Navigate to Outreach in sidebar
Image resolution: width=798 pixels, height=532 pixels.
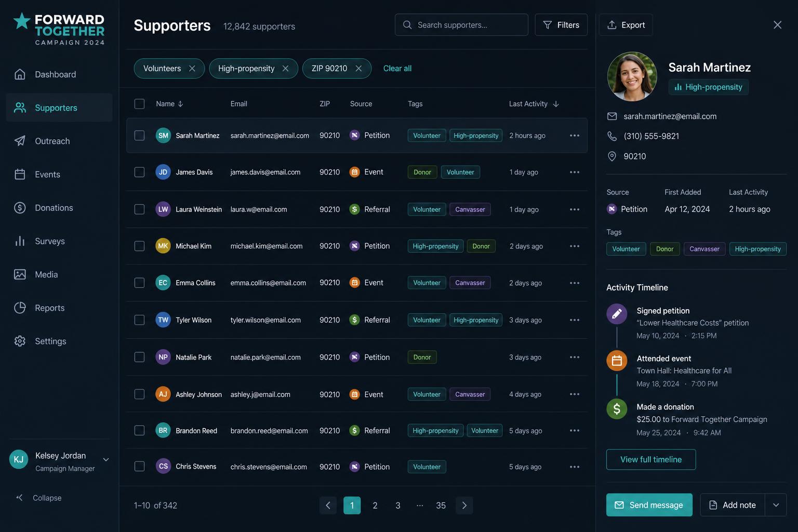(x=59, y=141)
